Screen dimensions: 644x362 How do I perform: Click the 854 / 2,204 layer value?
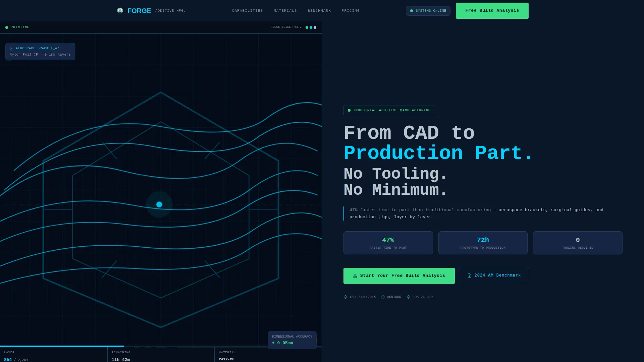pyautogui.click(x=16, y=360)
